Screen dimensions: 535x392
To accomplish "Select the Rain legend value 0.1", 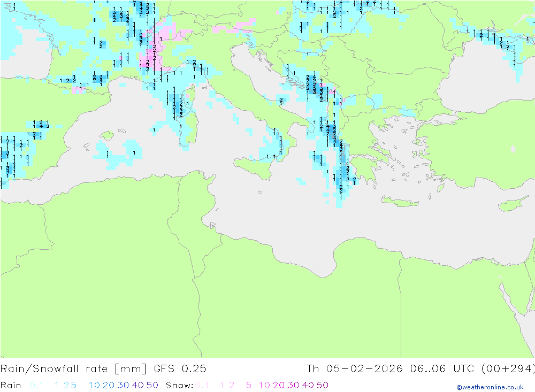I will click(36, 385).
